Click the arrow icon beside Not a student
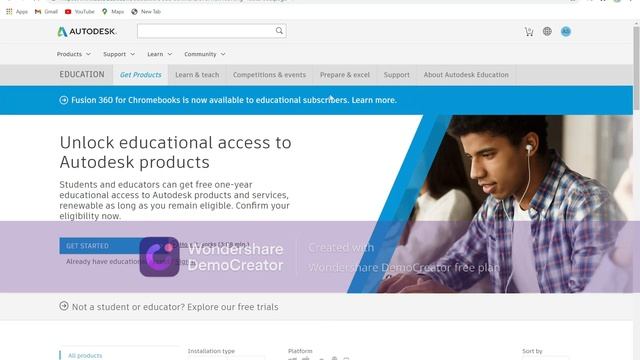This screenshot has height=360, width=640. [x=64, y=306]
